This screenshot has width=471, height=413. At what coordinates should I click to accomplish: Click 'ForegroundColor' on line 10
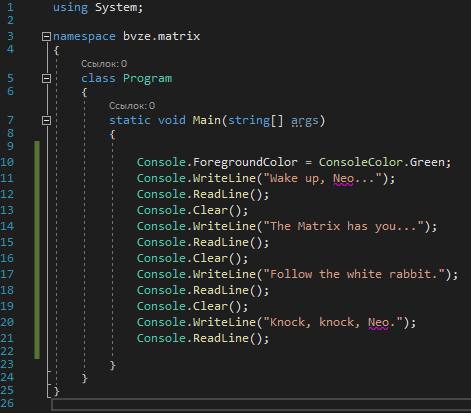[245, 163]
